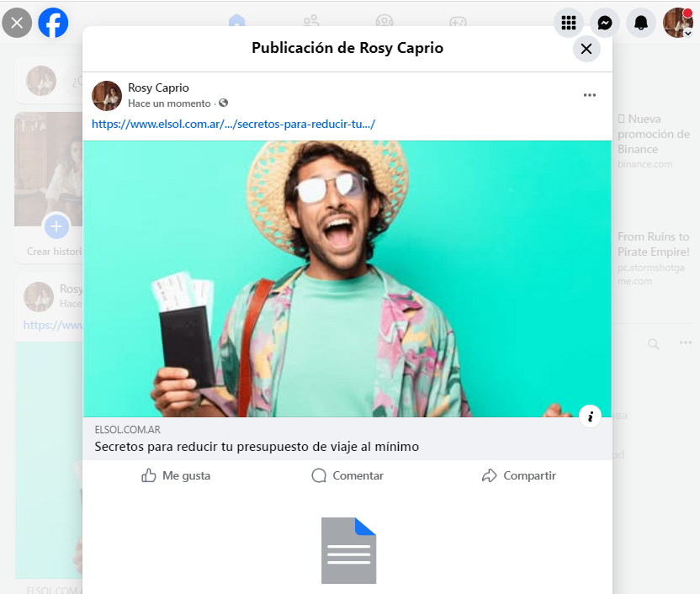Open article title 'Secretos para reducir tu presupuesto'
The height and width of the screenshot is (594, 700).
click(257, 447)
